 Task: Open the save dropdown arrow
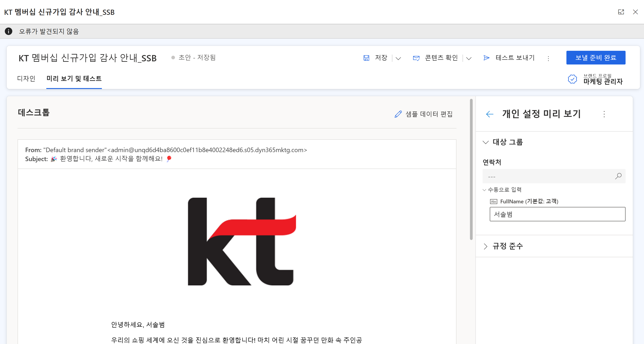[398, 58]
